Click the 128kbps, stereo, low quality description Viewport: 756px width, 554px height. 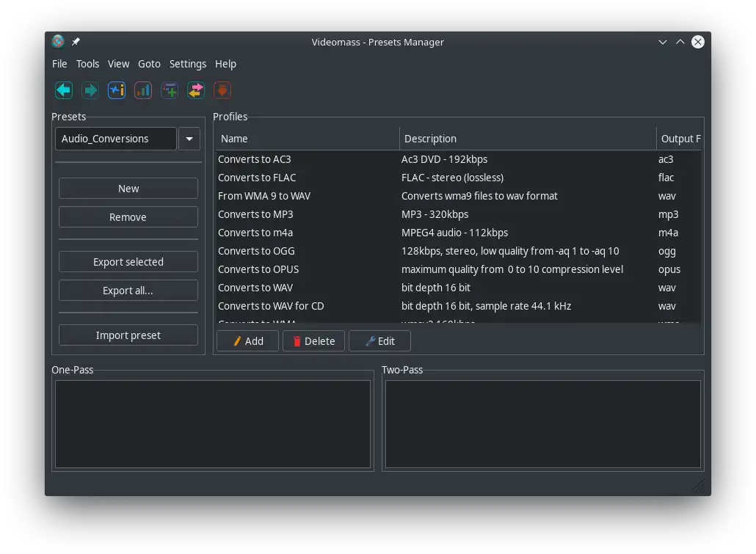pos(510,251)
